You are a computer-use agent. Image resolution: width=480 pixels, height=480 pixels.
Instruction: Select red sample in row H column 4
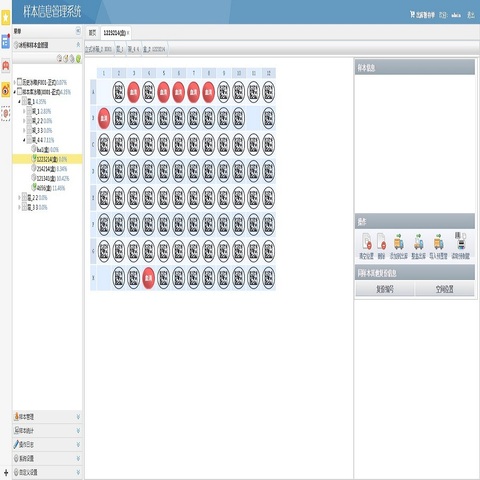coord(148,277)
